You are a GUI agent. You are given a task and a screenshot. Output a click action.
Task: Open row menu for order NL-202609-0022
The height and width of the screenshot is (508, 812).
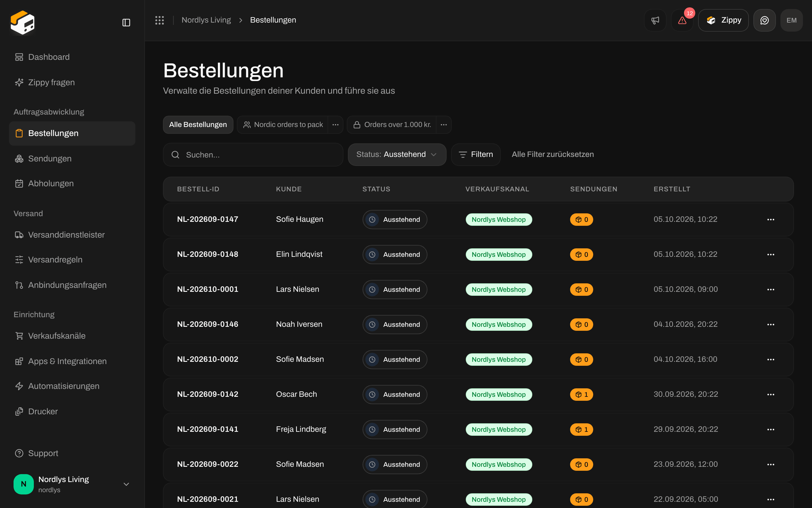point(771,464)
